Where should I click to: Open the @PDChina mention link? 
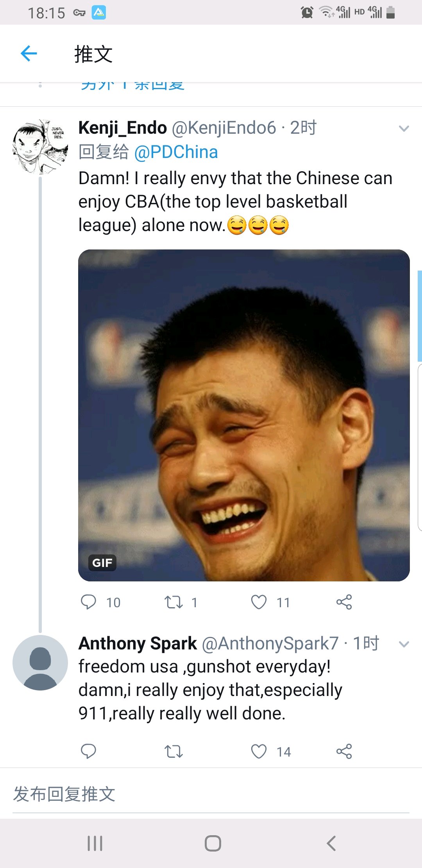point(176,152)
